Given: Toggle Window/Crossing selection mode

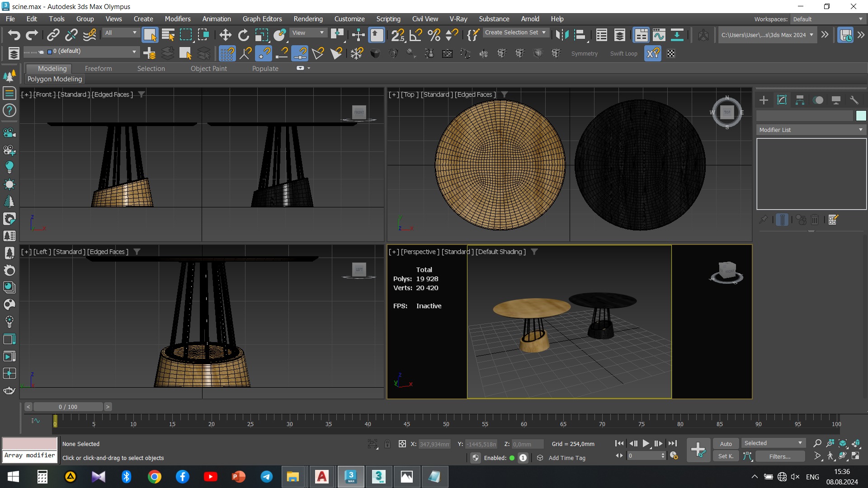Looking at the screenshot, I should (x=203, y=35).
